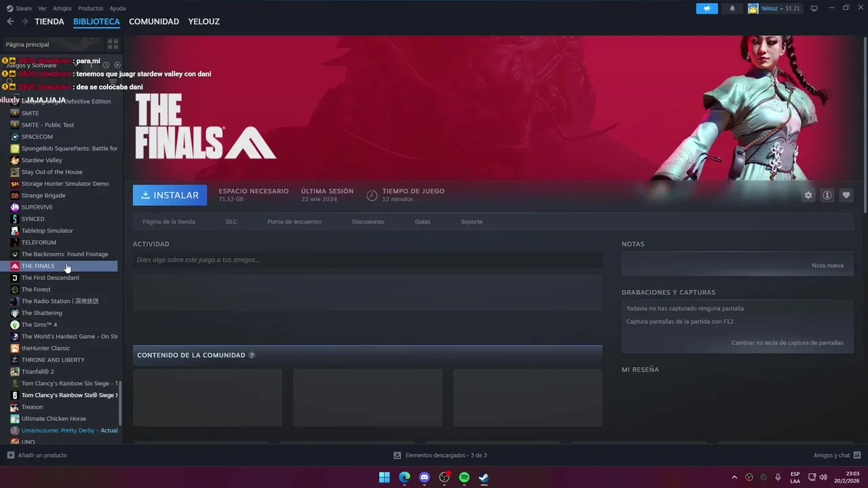Go forward with the right arrow
The image size is (868, 488).
(24, 22)
